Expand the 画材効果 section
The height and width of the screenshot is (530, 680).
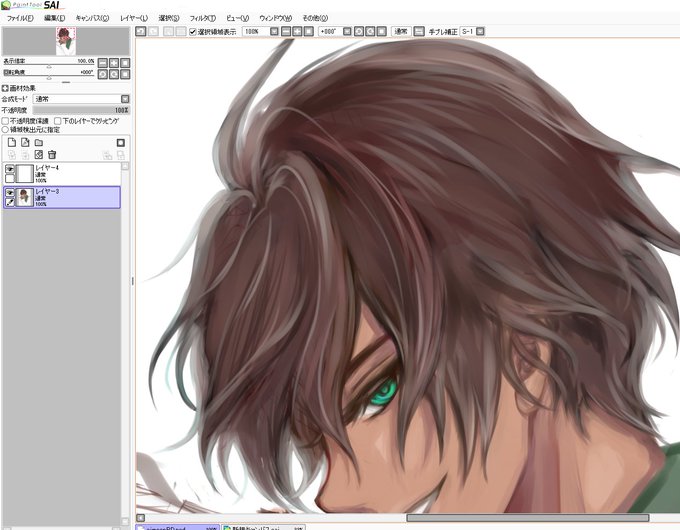tap(5, 88)
